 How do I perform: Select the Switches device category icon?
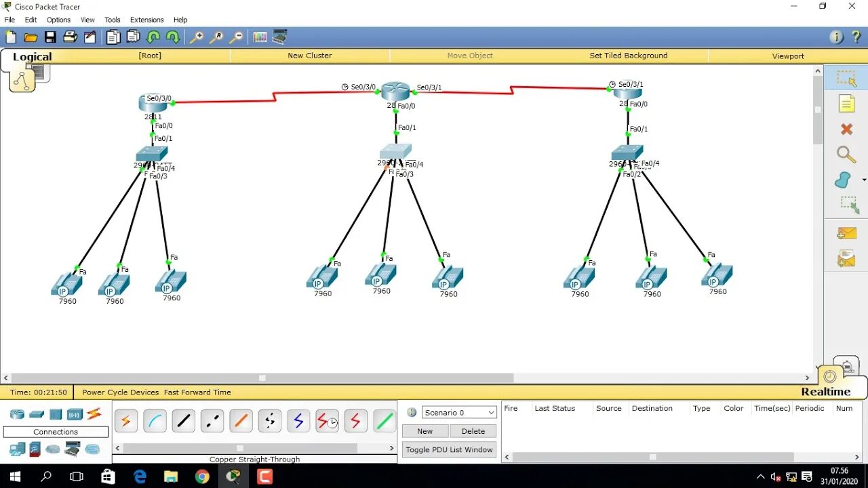click(37, 414)
